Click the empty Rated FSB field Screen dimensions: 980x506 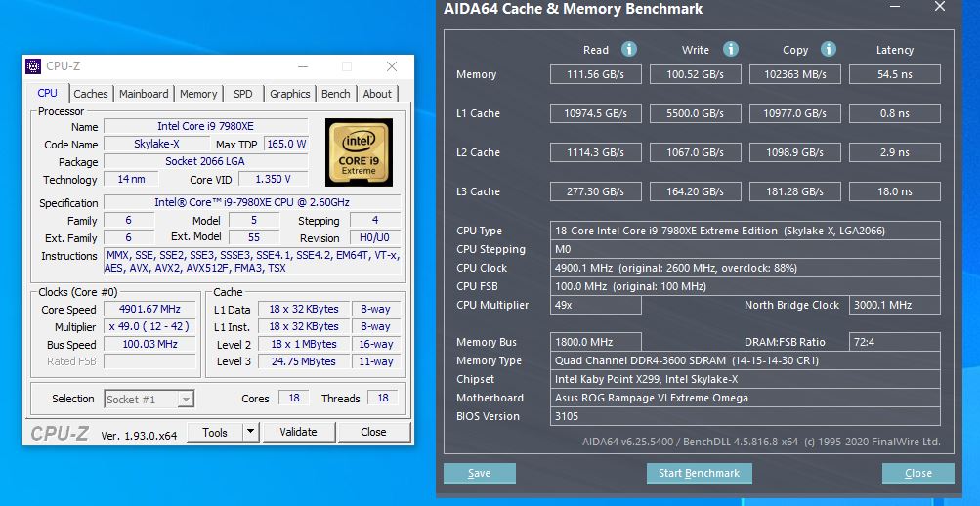click(x=149, y=361)
